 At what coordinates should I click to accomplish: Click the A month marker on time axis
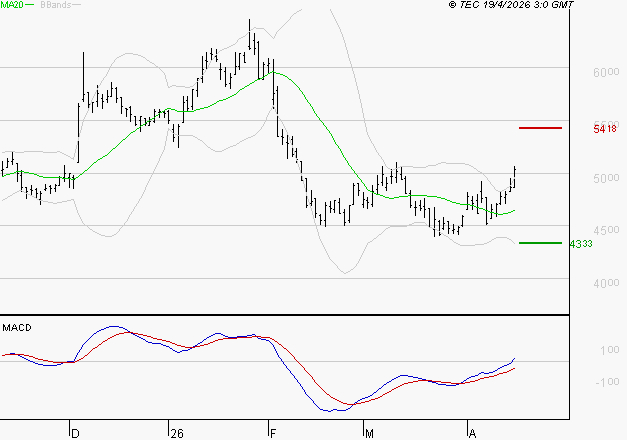[x=472, y=434]
